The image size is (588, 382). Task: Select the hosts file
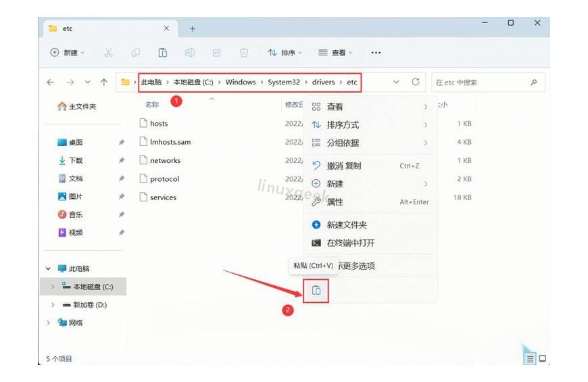tap(153, 124)
